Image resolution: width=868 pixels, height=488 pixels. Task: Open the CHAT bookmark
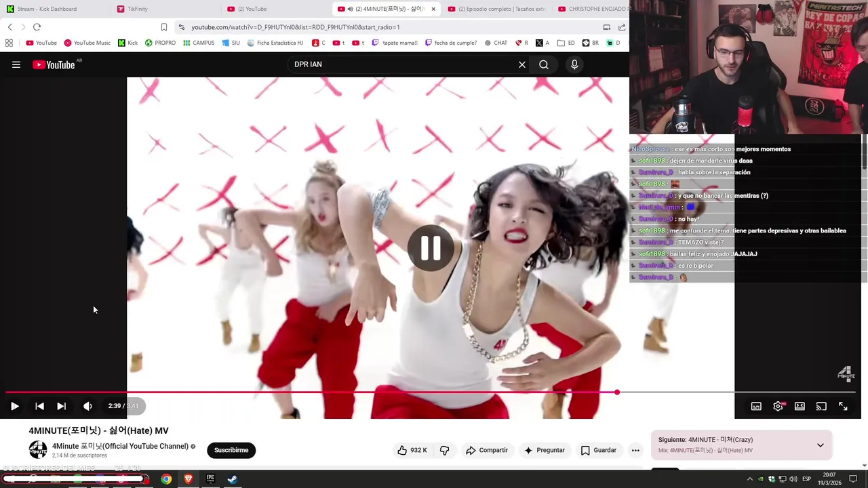click(496, 43)
